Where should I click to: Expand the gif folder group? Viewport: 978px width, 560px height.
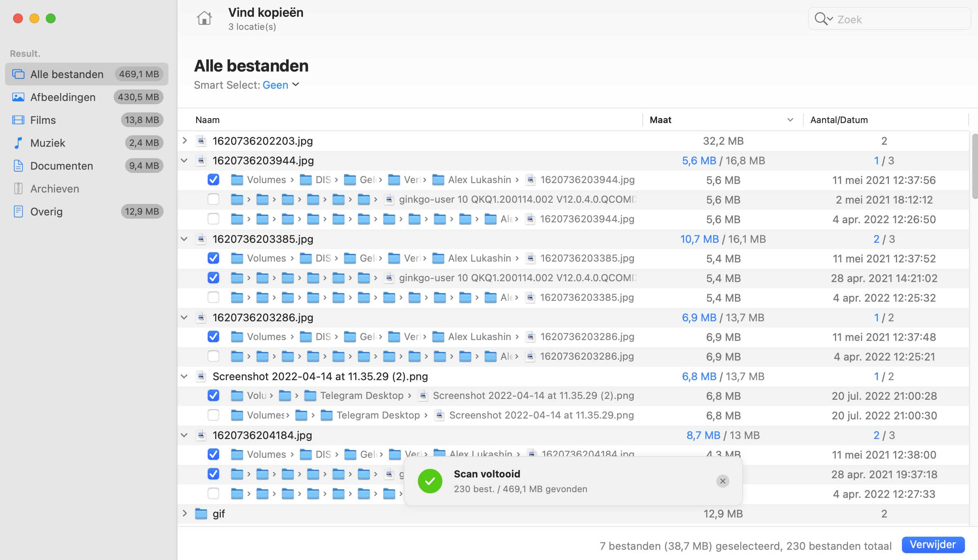(185, 514)
